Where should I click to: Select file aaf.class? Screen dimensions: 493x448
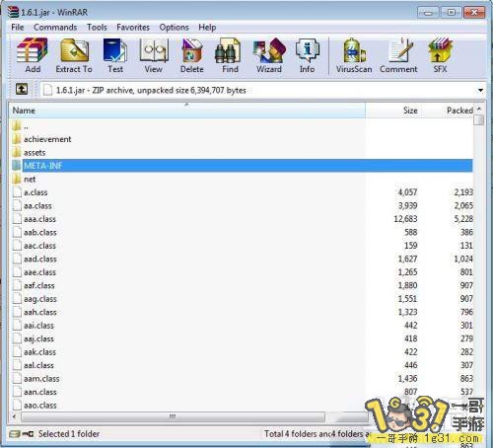pos(34,285)
